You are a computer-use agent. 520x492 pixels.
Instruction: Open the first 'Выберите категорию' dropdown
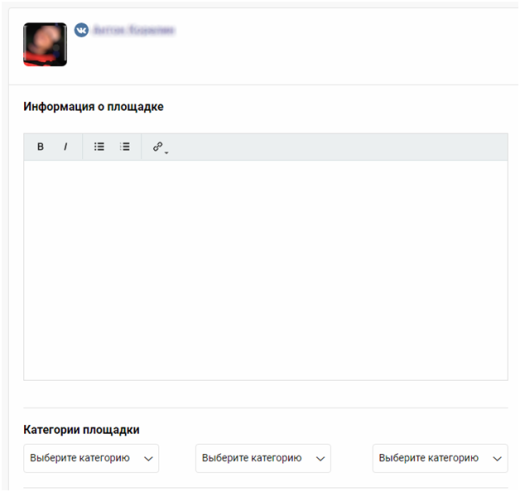pyautogui.click(x=91, y=458)
